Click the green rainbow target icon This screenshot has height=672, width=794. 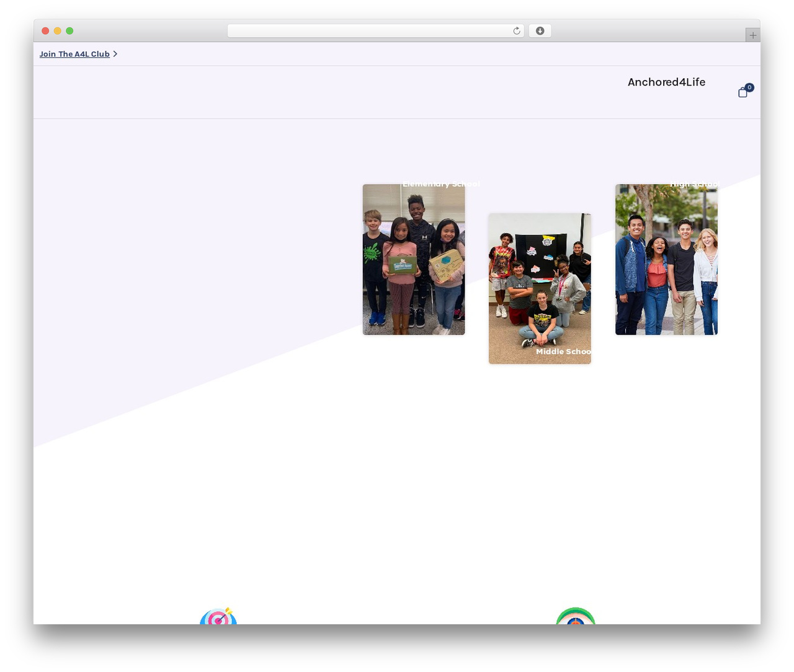576,616
